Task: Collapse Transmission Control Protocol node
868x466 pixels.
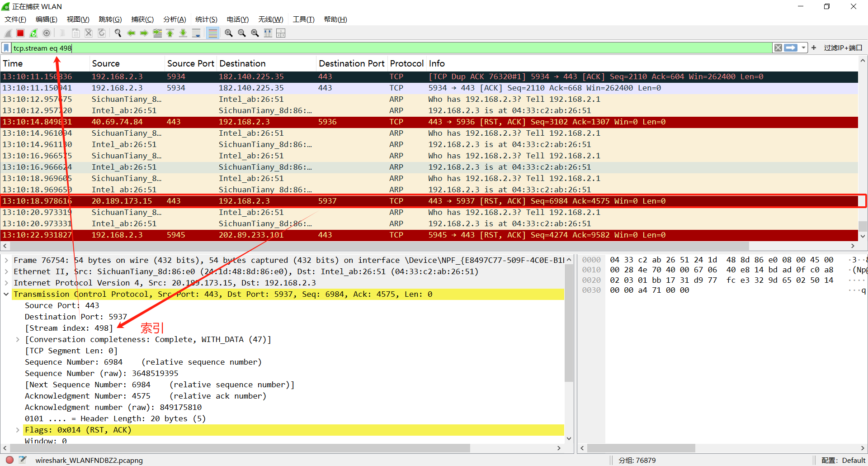Action: click(x=6, y=294)
